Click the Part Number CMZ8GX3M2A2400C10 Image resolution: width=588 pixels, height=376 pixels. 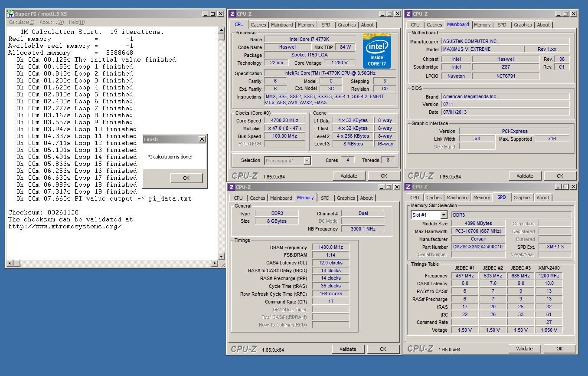point(478,247)
